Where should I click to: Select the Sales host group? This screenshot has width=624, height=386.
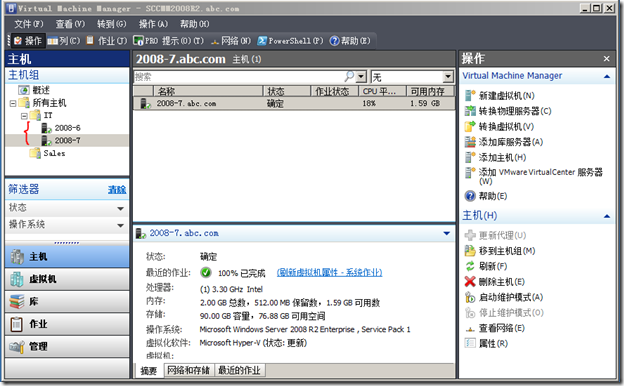(x=48, y=153)
